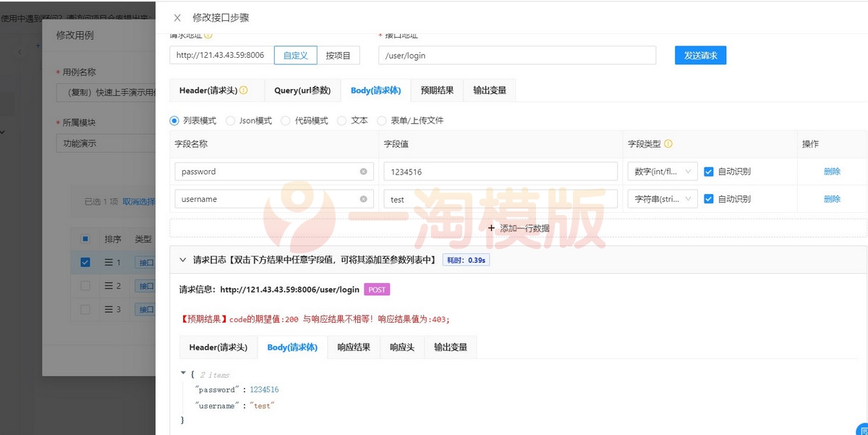This screenshot has width=868, height=435.
Task: Click the field value input 1234516
Action: tap(501, 172)
